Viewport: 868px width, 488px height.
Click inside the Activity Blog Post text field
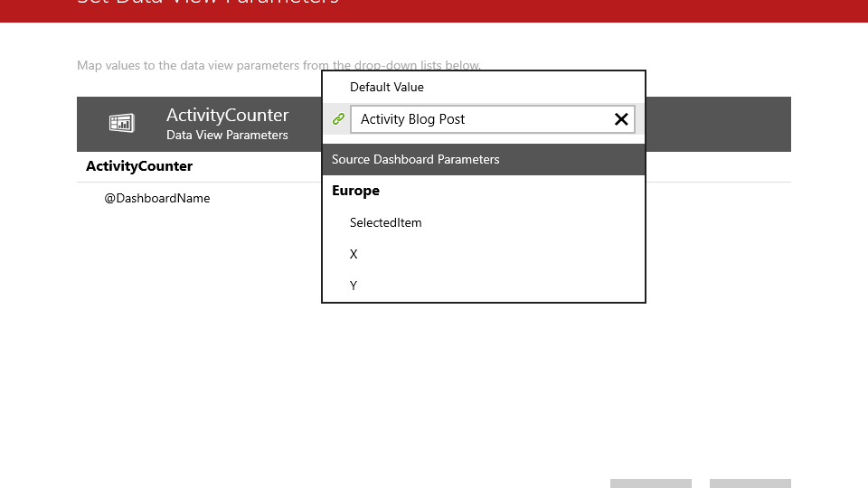(x=479, y=119)
